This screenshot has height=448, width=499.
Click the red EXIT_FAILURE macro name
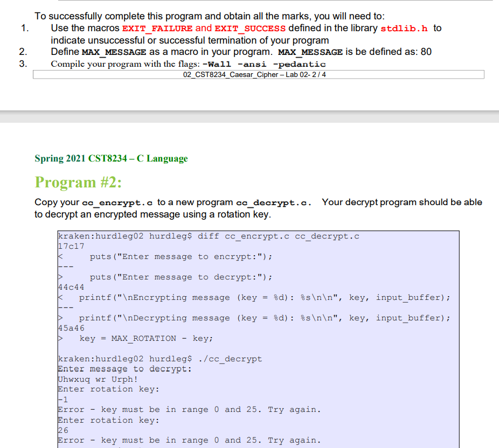point(157,29)
